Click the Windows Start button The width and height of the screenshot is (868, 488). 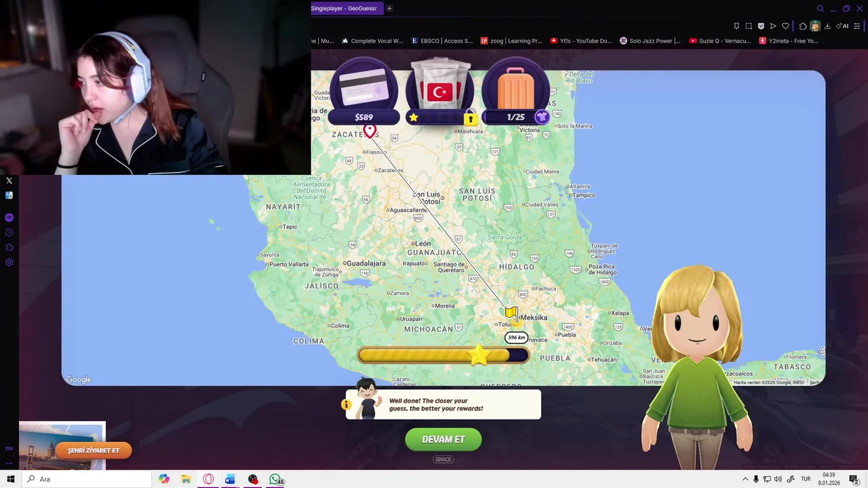(11, 479)
